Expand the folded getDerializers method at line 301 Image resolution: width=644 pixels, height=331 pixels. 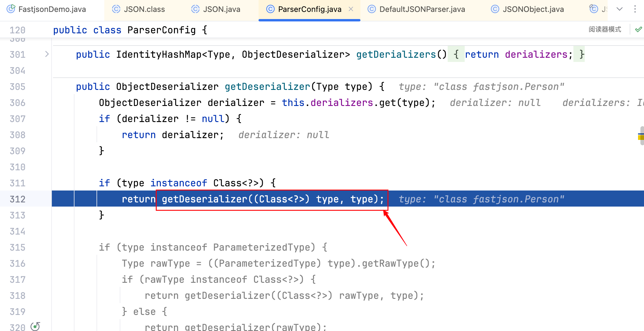tap(47, 54)
